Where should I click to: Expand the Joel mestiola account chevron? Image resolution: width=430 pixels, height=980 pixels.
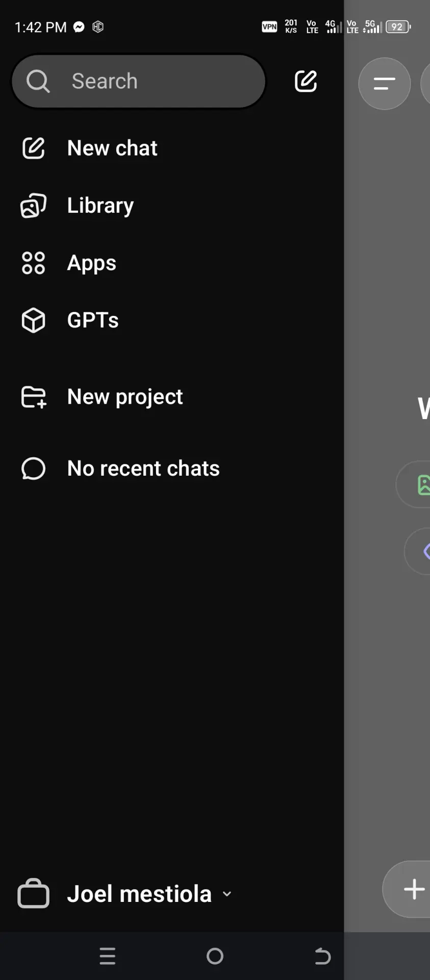227,894
